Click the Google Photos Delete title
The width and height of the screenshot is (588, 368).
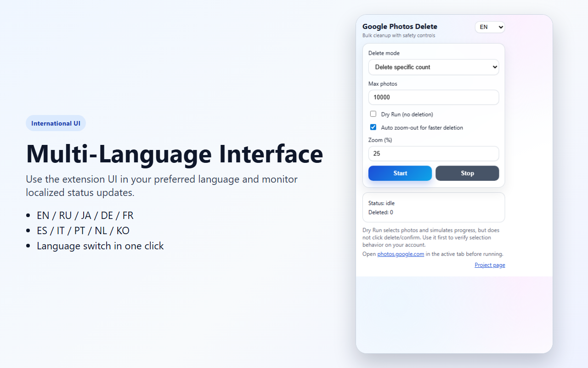pos(400,27)
